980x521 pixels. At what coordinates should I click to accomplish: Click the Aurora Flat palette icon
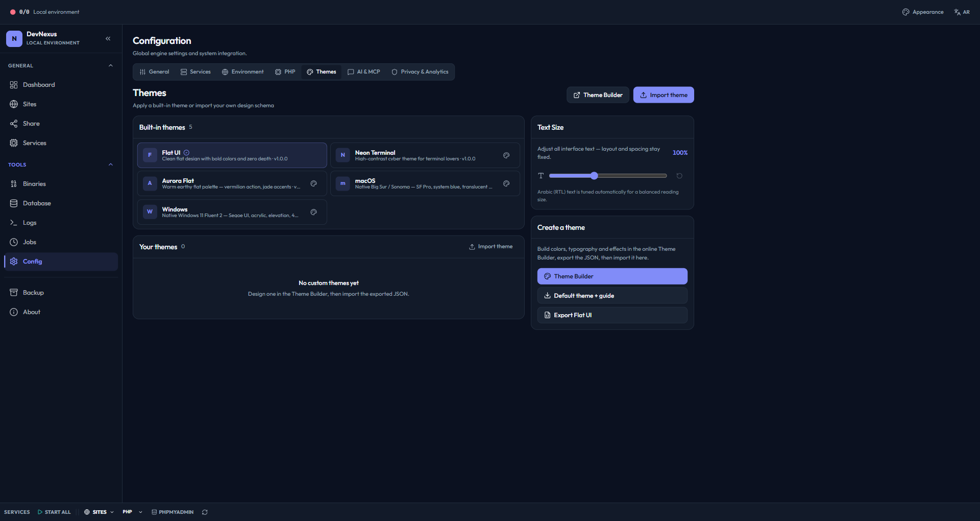pos(314,183)
